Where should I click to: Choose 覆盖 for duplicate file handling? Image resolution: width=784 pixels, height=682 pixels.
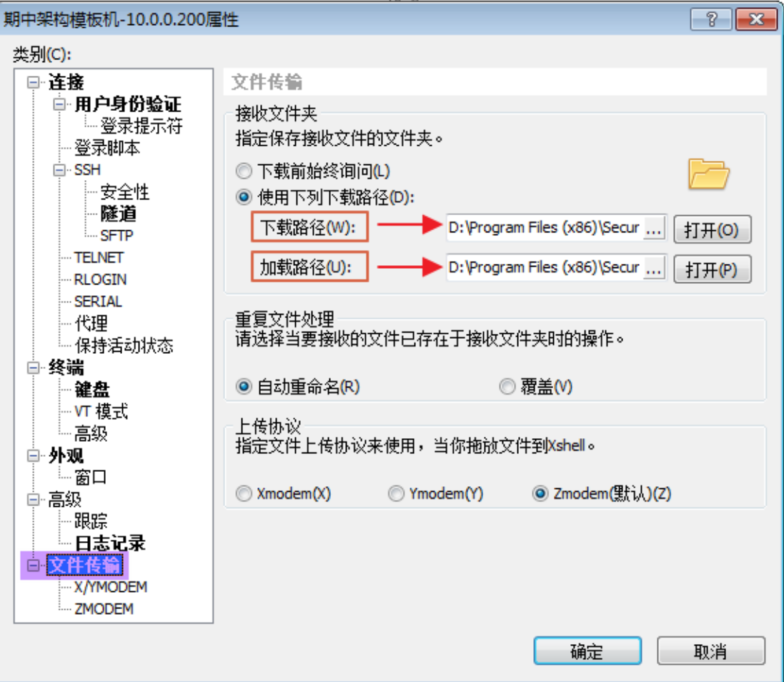(x=507, y=387)
